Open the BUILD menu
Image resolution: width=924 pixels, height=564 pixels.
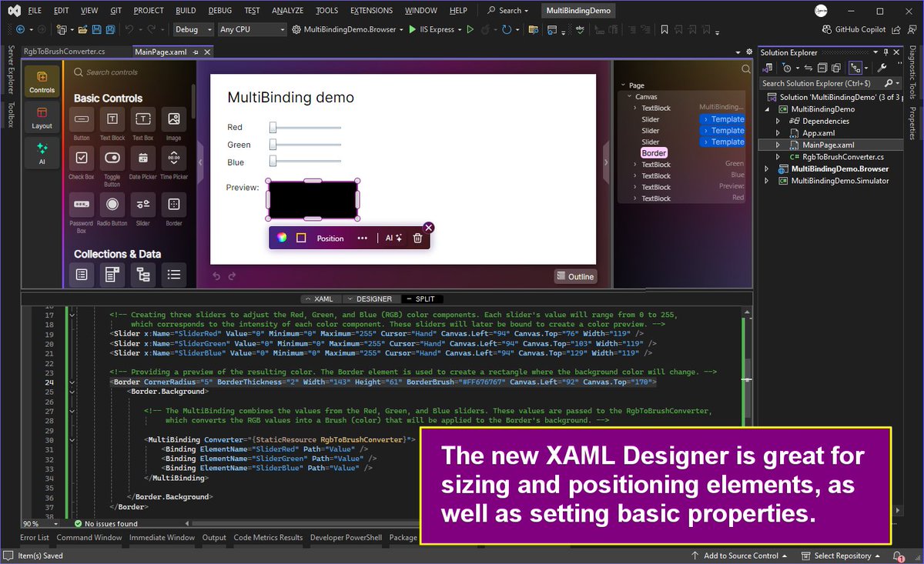coord(185,11)
